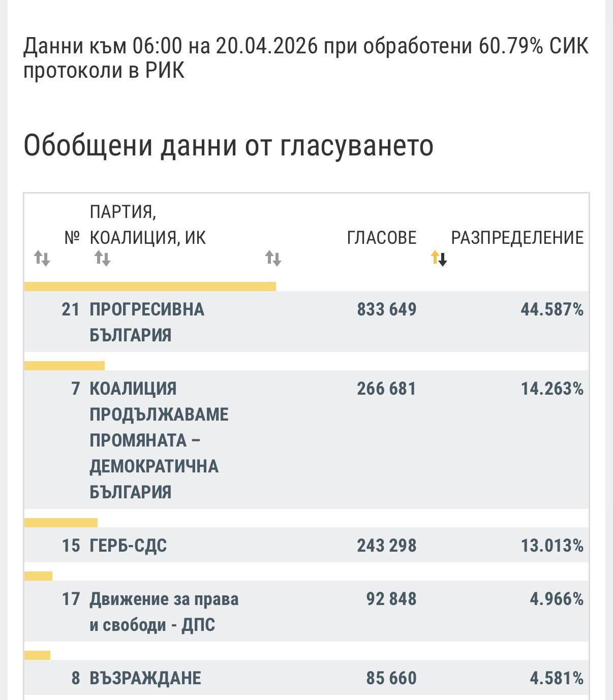
Task: Click the ГЛАСОВЕ column header
Action: point(382,238)
